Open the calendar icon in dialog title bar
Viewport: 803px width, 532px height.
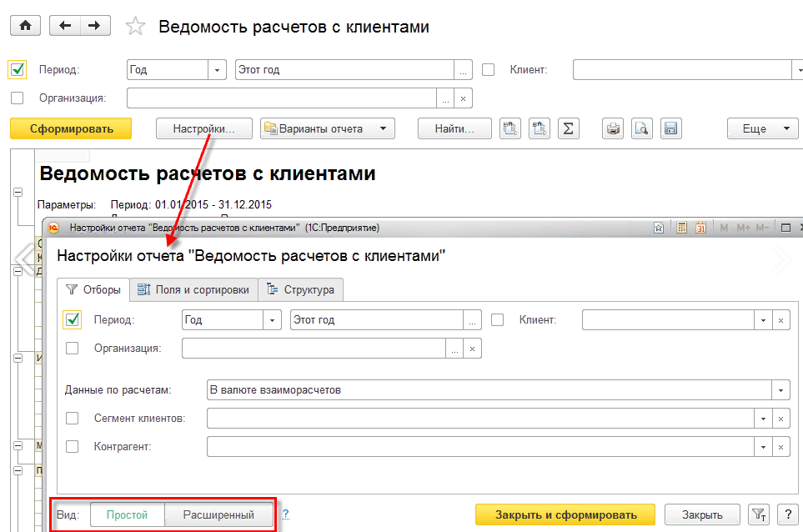click(x=700, y=227)
